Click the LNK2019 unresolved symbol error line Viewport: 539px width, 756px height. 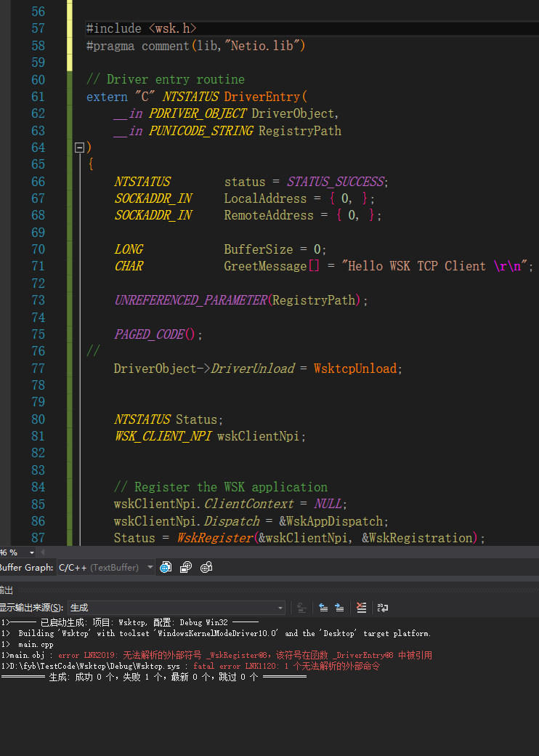click(216, 655)
